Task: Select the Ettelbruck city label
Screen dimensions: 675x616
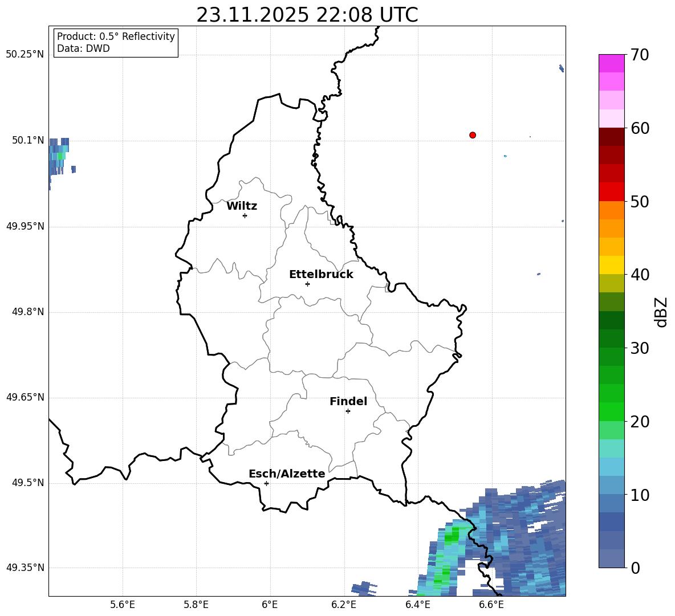Action: (x=321, y=275)
